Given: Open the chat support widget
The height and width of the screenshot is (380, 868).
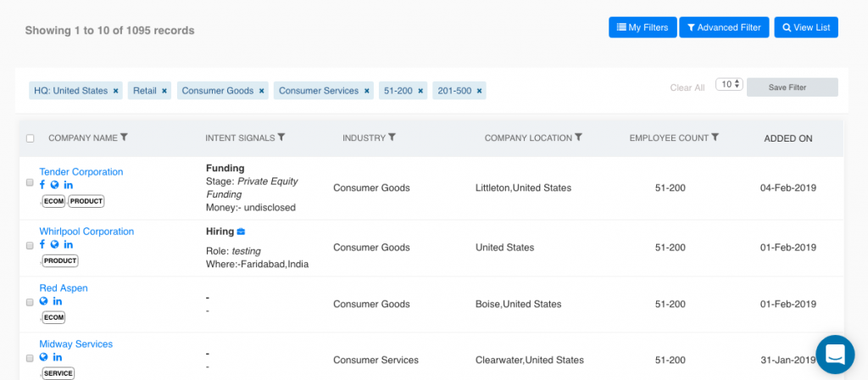Looking at the screenshot, I should pyautogui.click(x=835, y=355).
